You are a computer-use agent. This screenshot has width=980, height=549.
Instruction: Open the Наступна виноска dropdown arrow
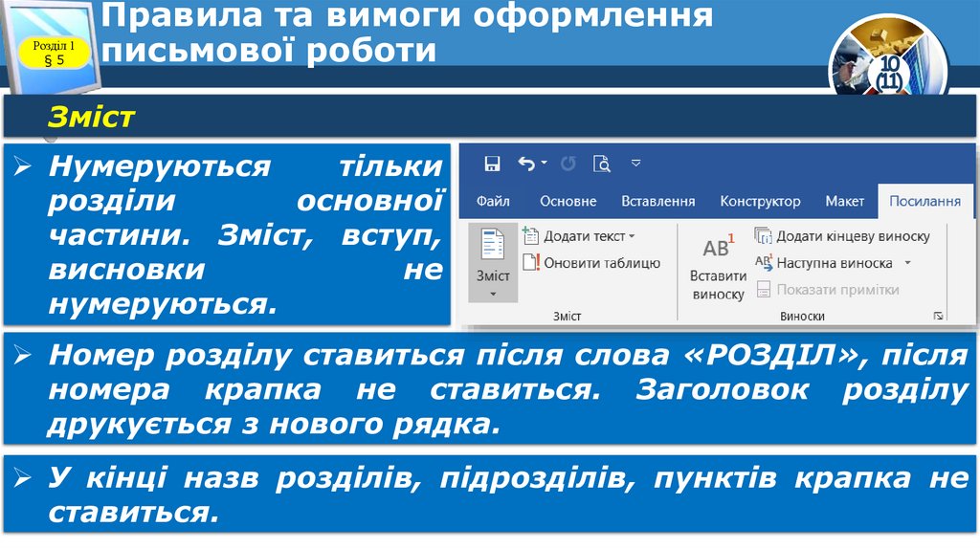[908, 263]
